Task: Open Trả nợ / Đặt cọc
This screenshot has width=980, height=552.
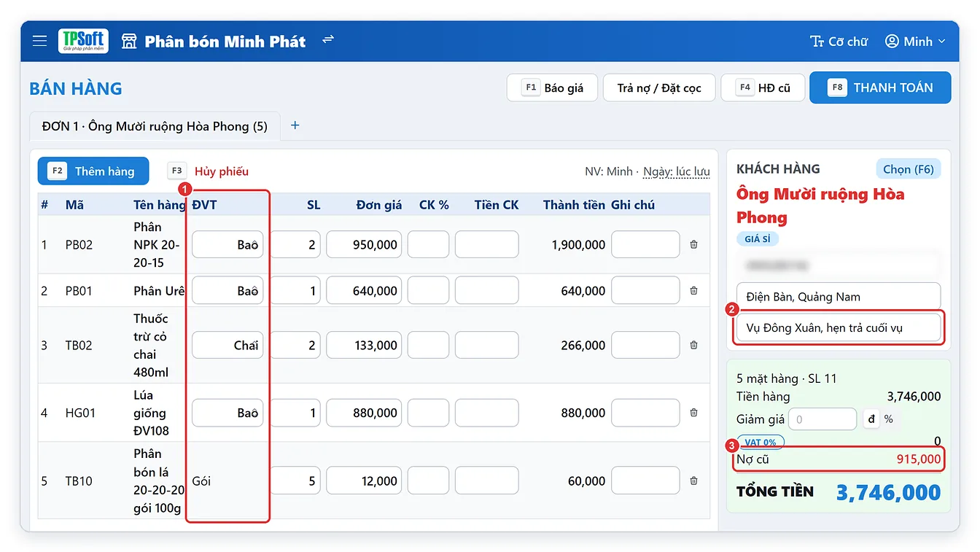Action: pos(659,88)
